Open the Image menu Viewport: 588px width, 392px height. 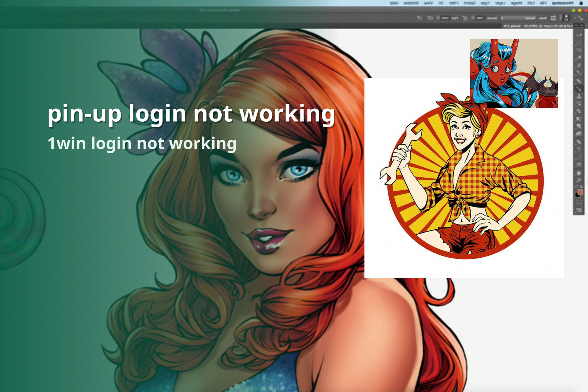tap(516, 3)
